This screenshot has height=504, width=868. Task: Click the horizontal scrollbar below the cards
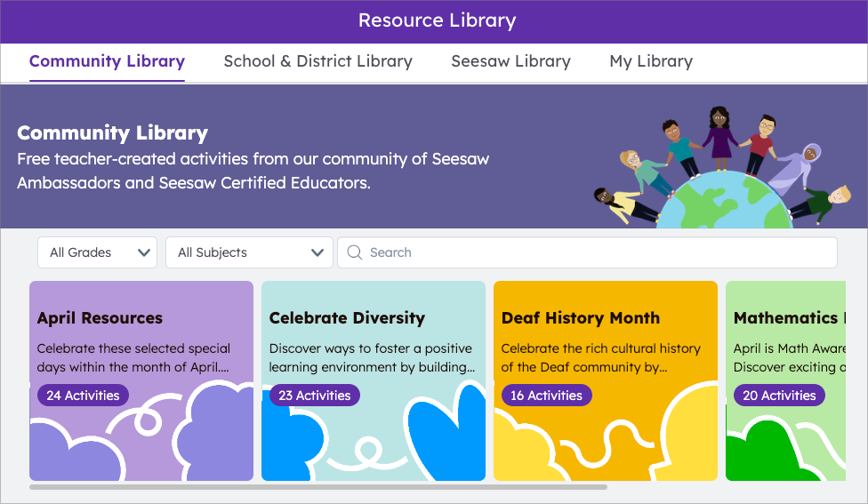(318, 487)
